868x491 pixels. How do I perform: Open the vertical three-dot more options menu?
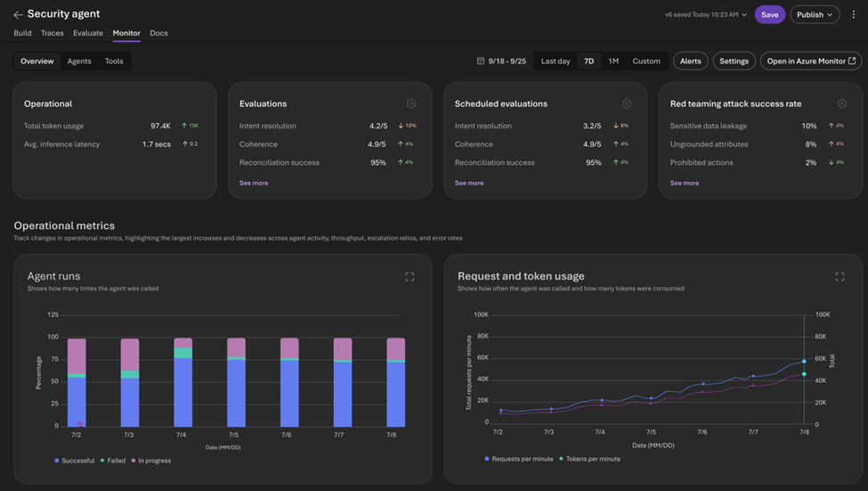[854, 15]
